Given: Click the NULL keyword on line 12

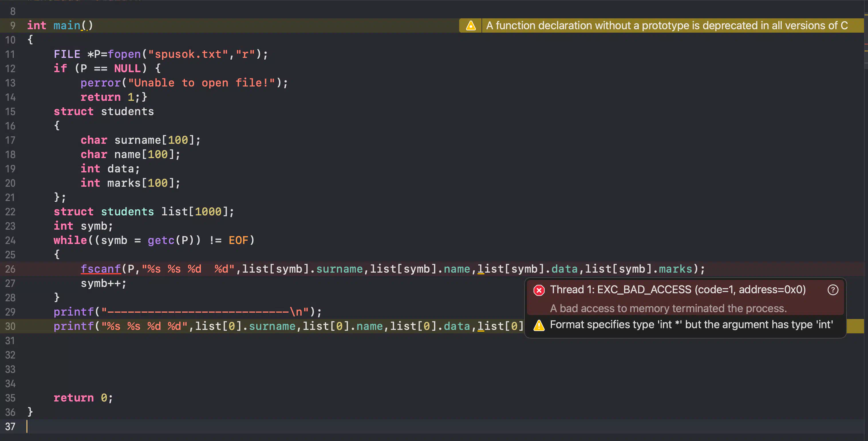Looking at the screenshot, I should click(127, 68).
